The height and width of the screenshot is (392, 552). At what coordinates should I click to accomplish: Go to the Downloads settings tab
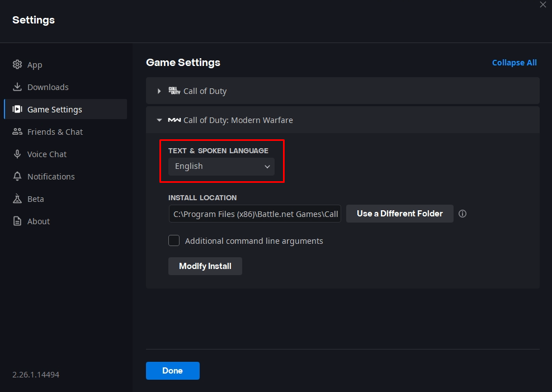point(65,87)
